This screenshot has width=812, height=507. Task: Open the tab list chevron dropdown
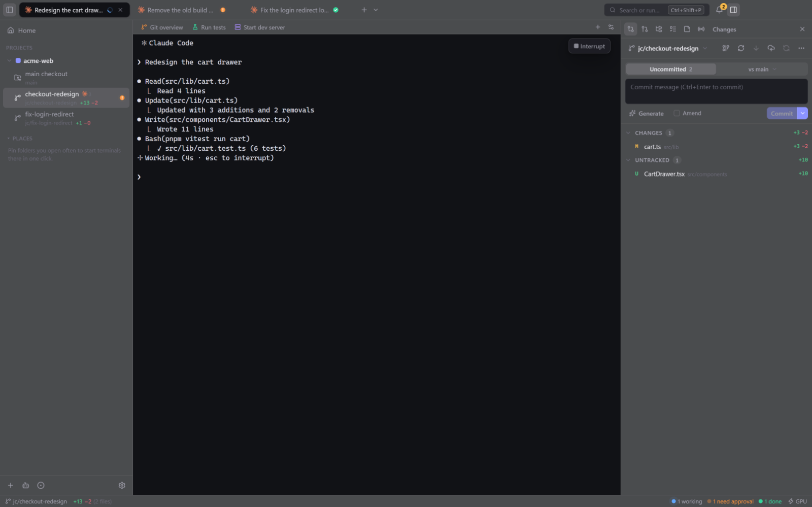point(376,10)
